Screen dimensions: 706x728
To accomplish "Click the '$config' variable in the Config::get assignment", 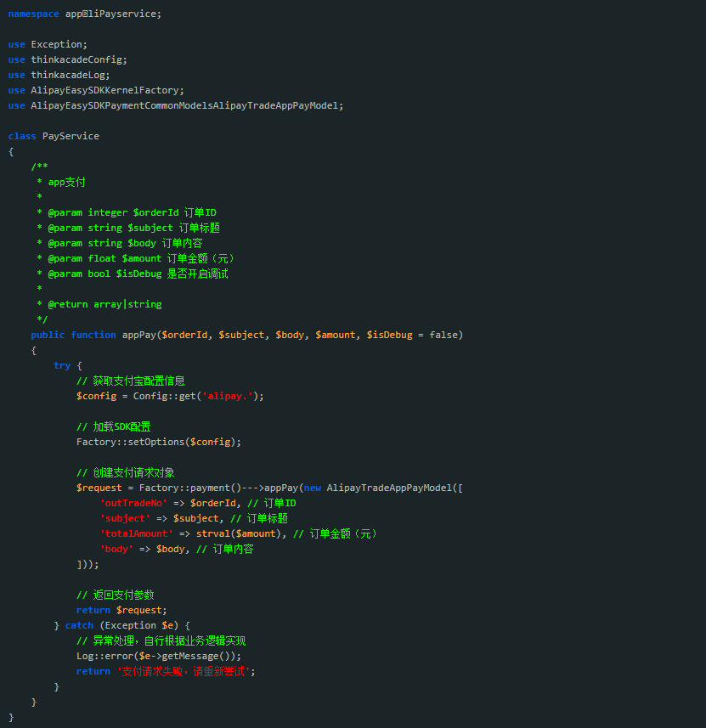I will click(96, 397).
